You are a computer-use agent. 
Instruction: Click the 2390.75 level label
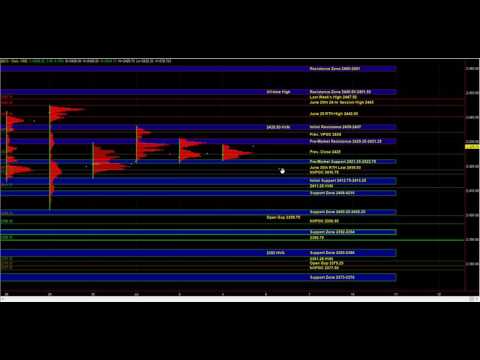pyautogui.click(x=317, y=238)
